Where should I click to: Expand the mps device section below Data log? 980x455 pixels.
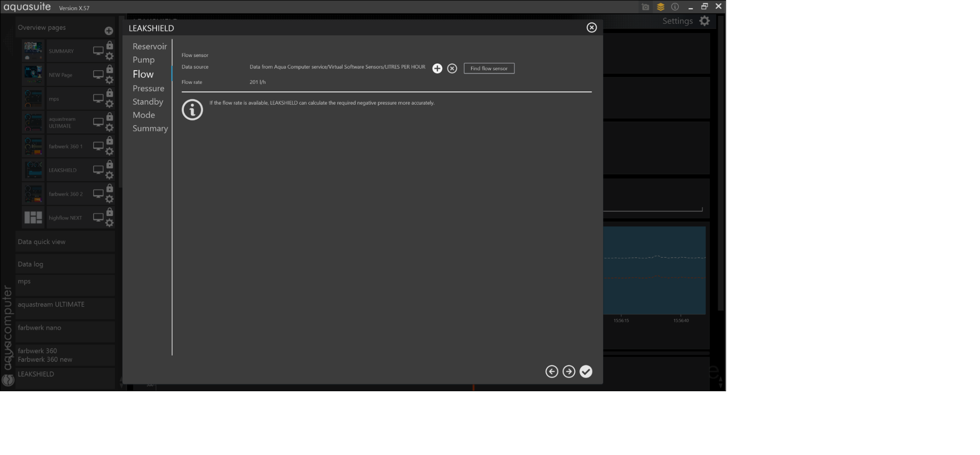[x=65, y=285]
